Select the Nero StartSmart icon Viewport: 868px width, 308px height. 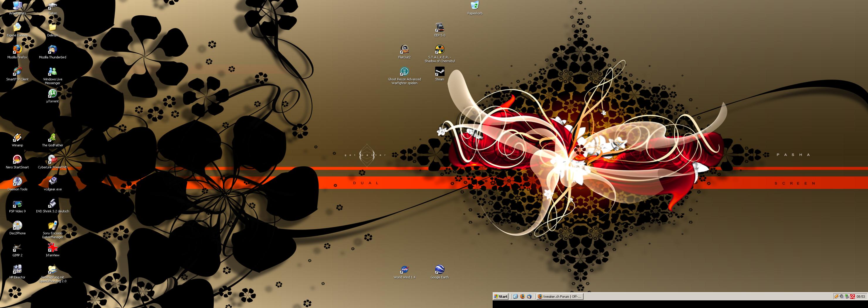click(17, 160)
